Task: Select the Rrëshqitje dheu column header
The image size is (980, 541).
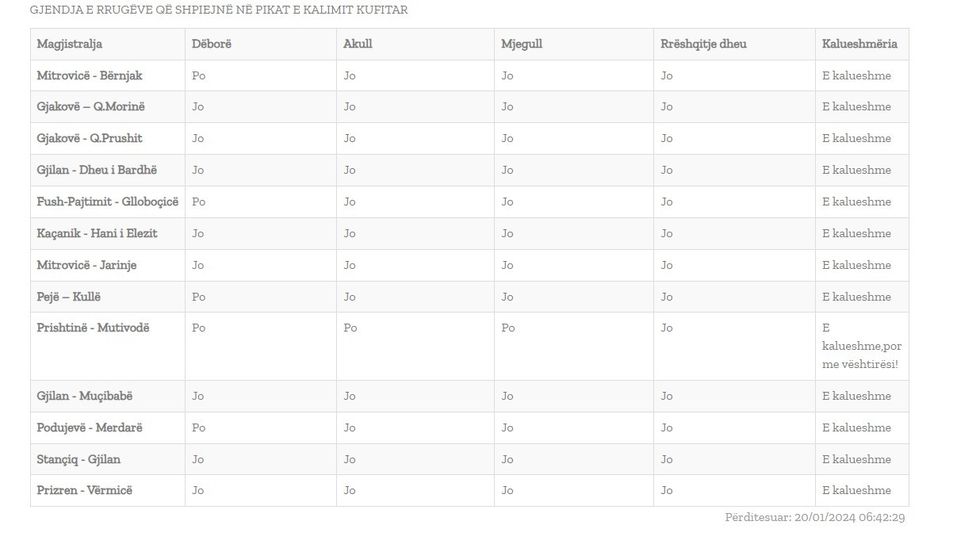Action: pyautogui.click(x=703, y=44)
